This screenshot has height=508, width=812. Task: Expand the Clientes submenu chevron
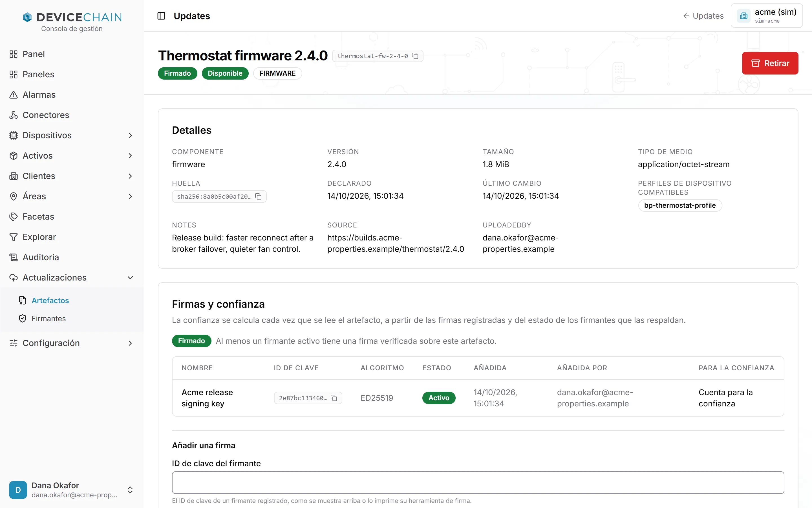click(x=130, y=176)
